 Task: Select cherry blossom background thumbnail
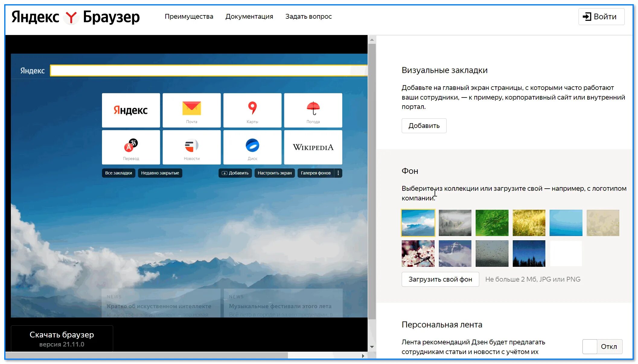[x=418, y=254]
